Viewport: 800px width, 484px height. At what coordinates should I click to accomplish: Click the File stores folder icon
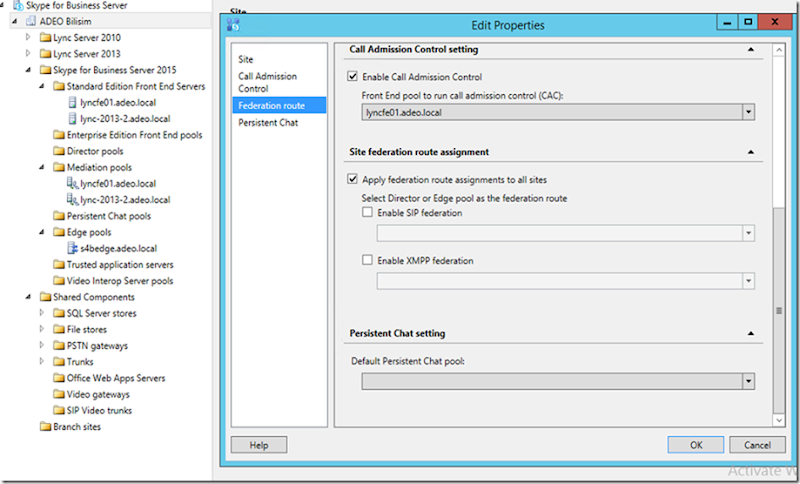coord(59,329)
